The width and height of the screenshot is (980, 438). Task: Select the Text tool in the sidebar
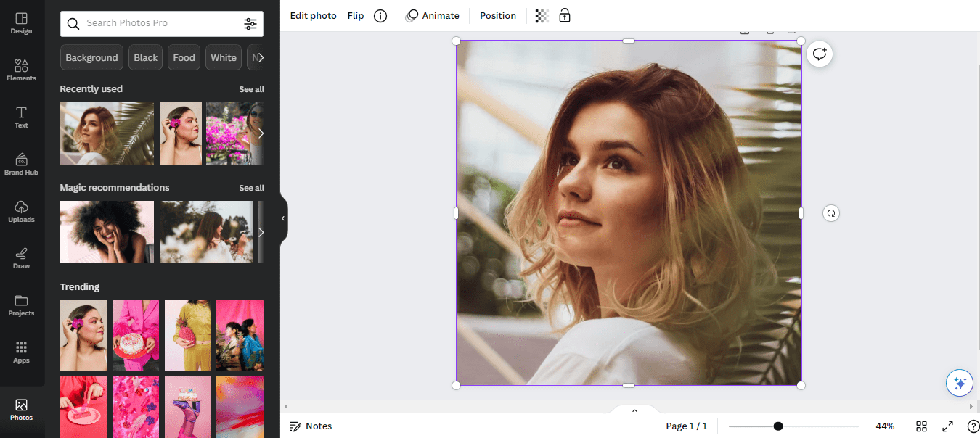click(x=21, y=116)
